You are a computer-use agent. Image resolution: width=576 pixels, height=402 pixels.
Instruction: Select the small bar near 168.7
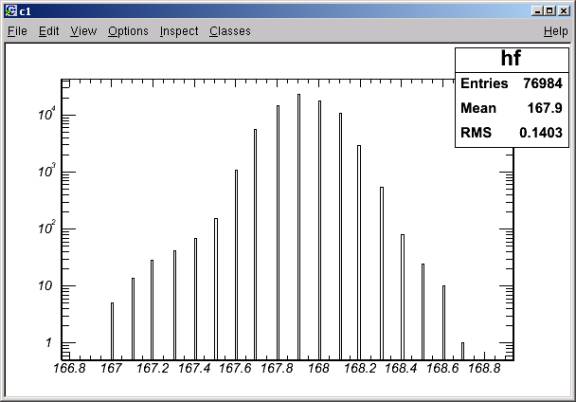coord(462,351)
